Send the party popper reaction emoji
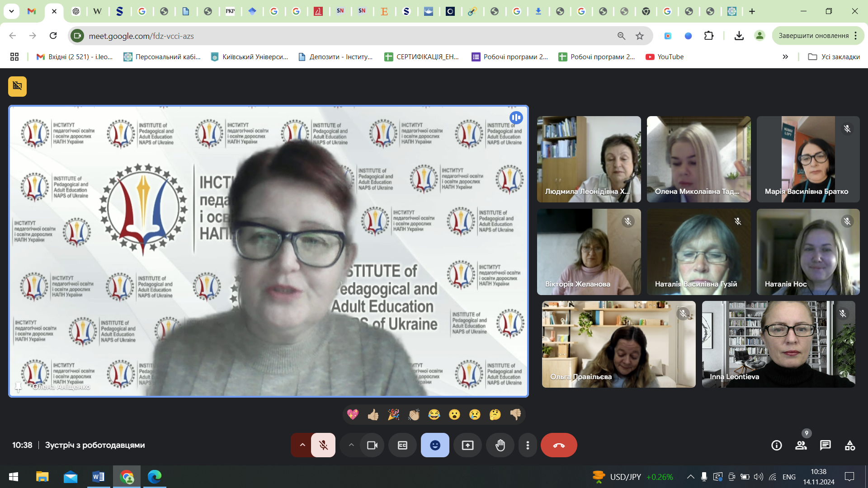This screenshot has width=868, height=488. pyautogui.click(x=393, y=414)
